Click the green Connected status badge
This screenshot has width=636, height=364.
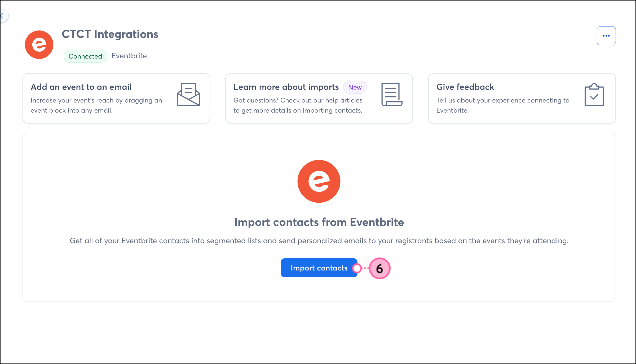pyautogui.click(x=85, y=56)
